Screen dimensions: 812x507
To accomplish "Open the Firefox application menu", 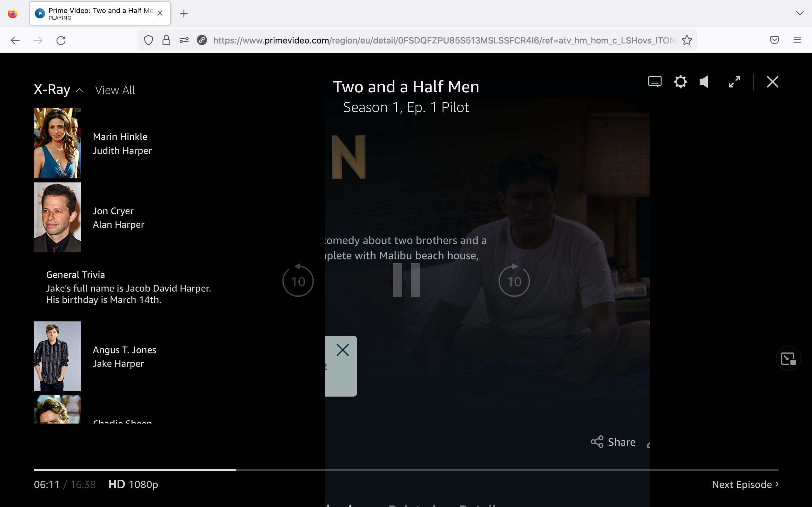I will 798,40.
